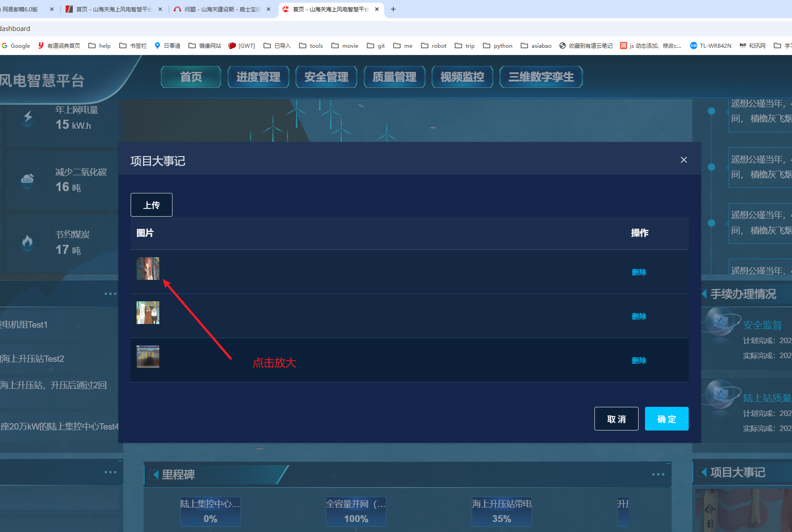
Task: Open the robot bookmark folder
Action: (x=434, y=46)
